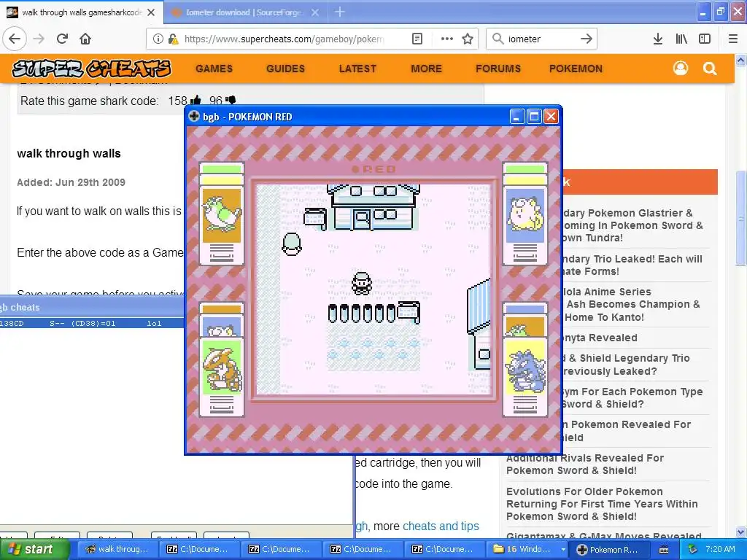Switch to Iometer download SourceForge tab
The height and width of the screenshot is (560, 747).
(x=244, y=12)
